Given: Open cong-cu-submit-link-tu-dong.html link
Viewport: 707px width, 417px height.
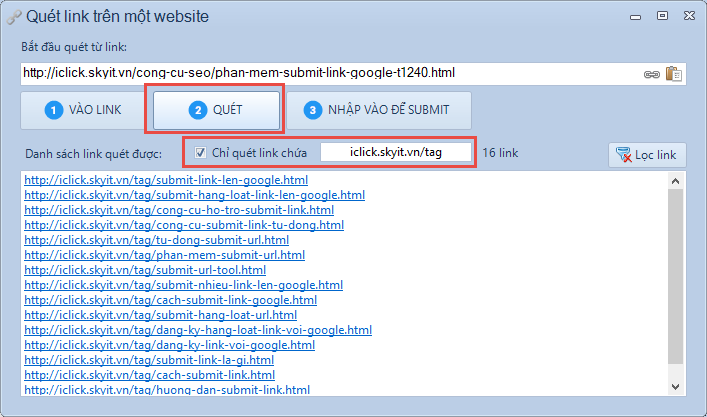Looking at the screenshot, I should [184, 225].
